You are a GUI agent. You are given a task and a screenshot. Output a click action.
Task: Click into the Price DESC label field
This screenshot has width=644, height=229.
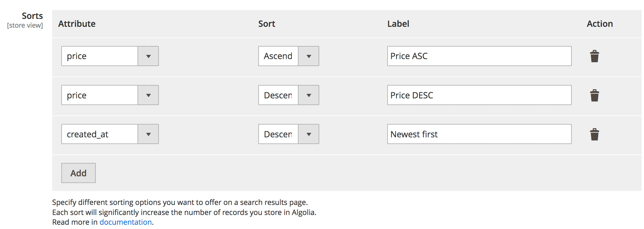[479, 95]
